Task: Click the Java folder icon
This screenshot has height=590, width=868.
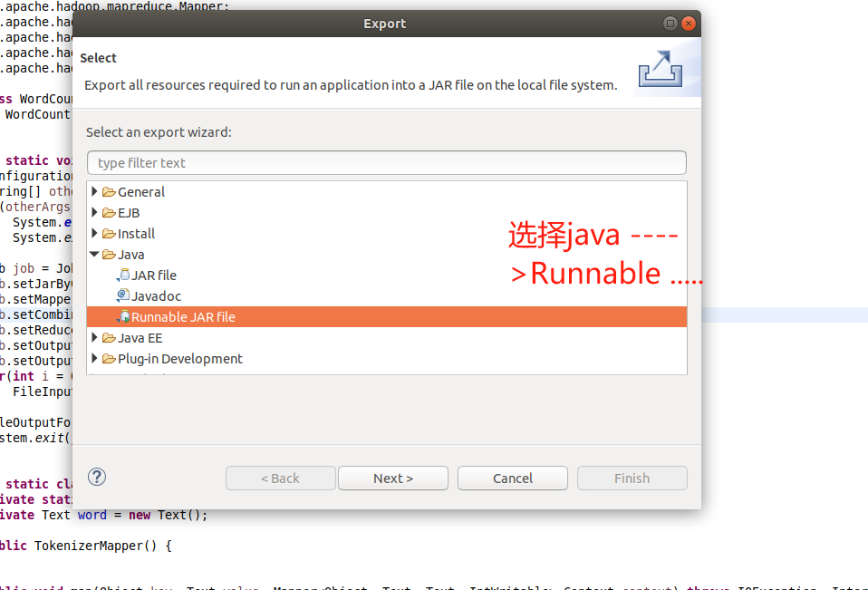Action: click(x=109, y=255)
